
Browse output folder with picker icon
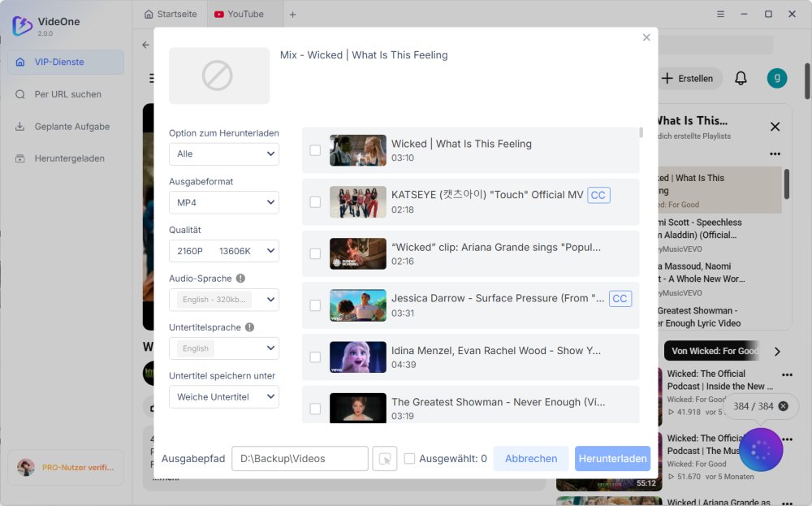(385, 459)
